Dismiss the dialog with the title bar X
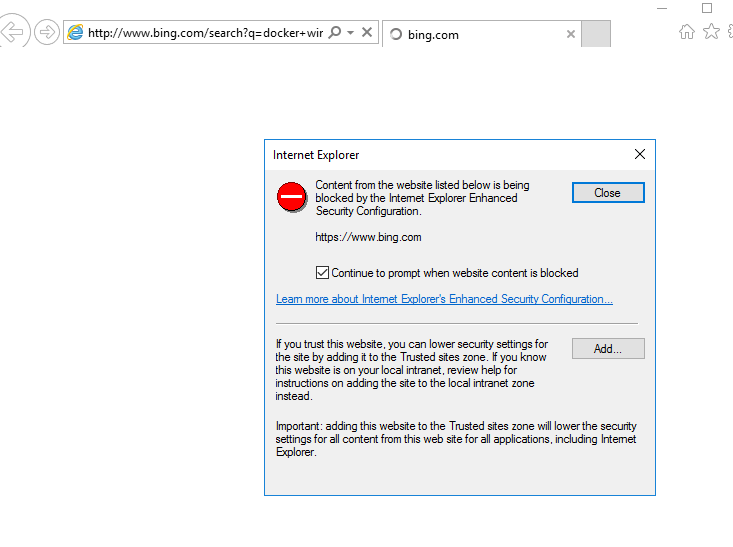This screenshot has width=733, height=547. pos(640,154)
